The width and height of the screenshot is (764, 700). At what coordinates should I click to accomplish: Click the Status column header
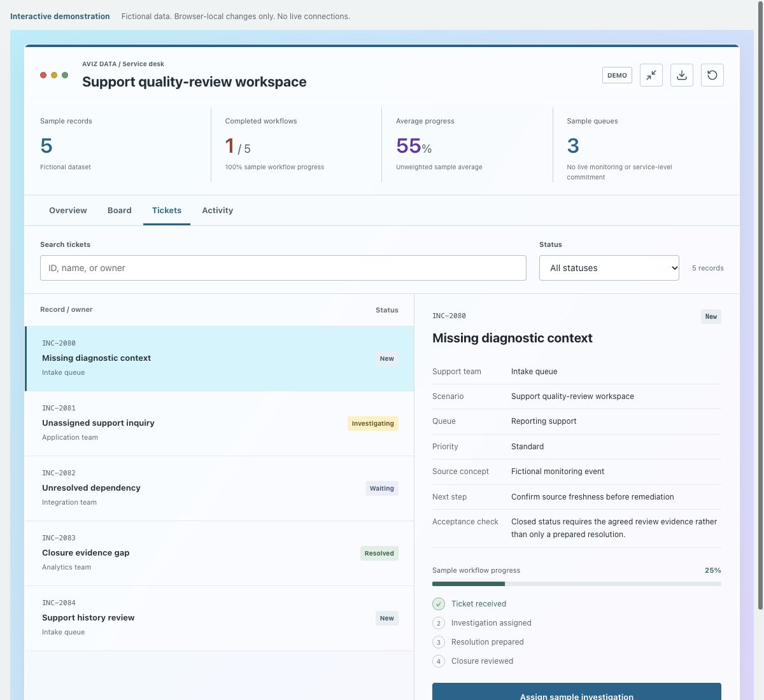click(x=387, y=310)
